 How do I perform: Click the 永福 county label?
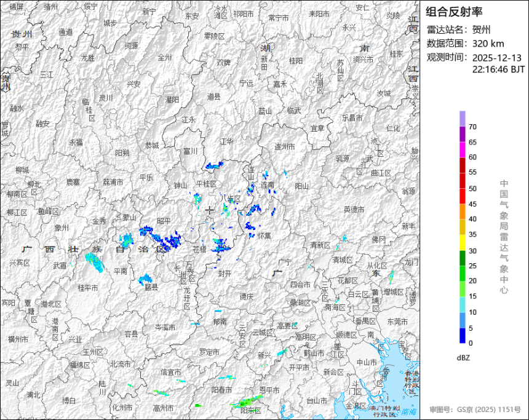coord(76,142)
